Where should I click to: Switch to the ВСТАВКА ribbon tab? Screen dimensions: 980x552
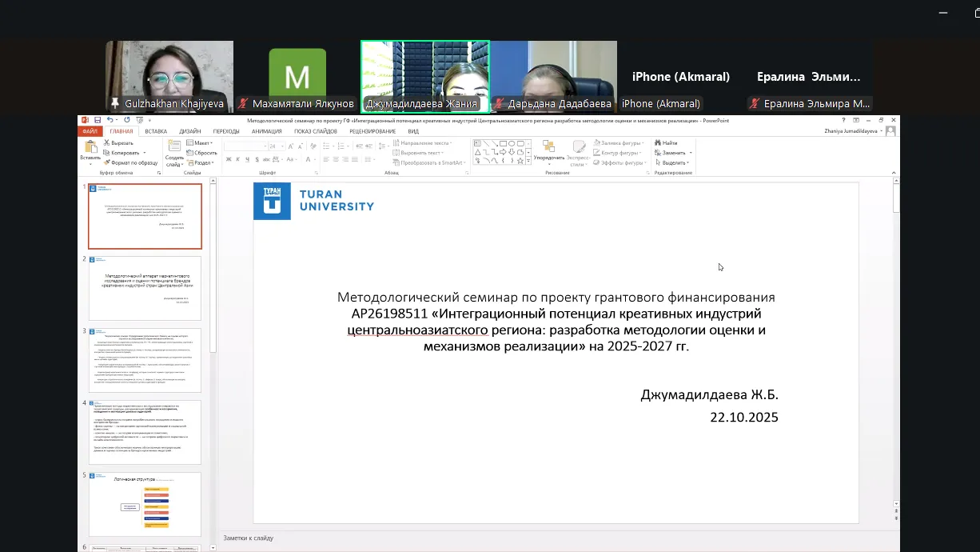pyautogui.click(x=156, y=131)
